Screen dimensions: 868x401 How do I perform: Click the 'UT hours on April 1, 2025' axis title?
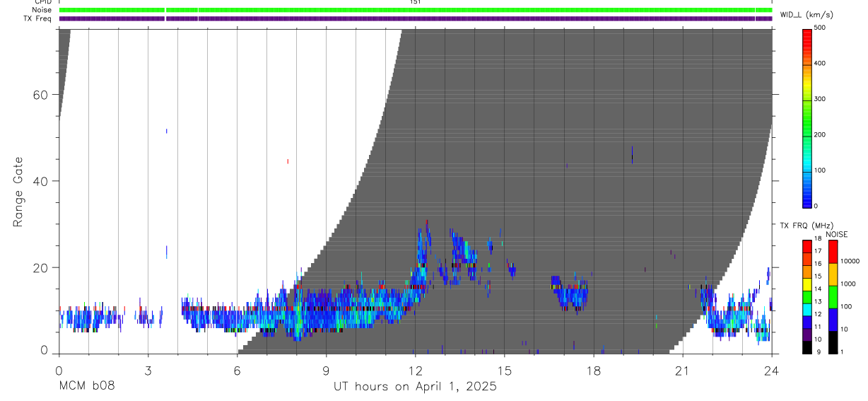pos(415,386)
